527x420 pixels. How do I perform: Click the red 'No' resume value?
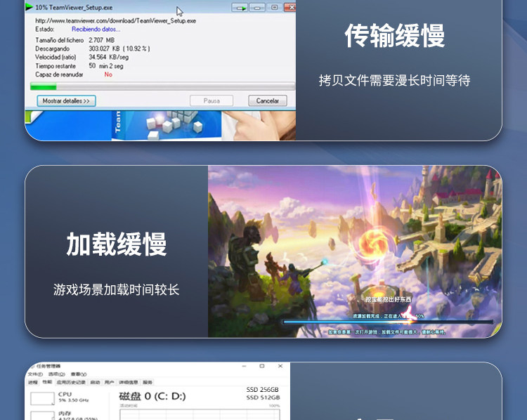108,74
